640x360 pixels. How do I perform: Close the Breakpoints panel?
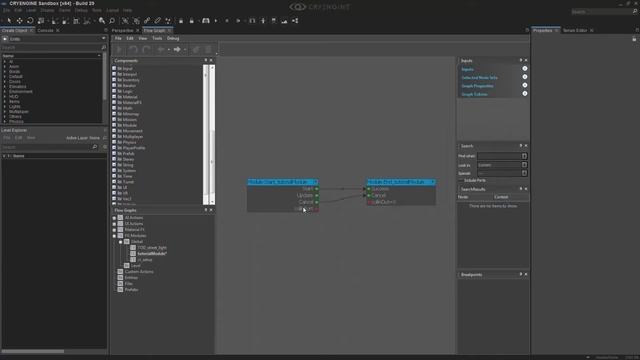526,274
